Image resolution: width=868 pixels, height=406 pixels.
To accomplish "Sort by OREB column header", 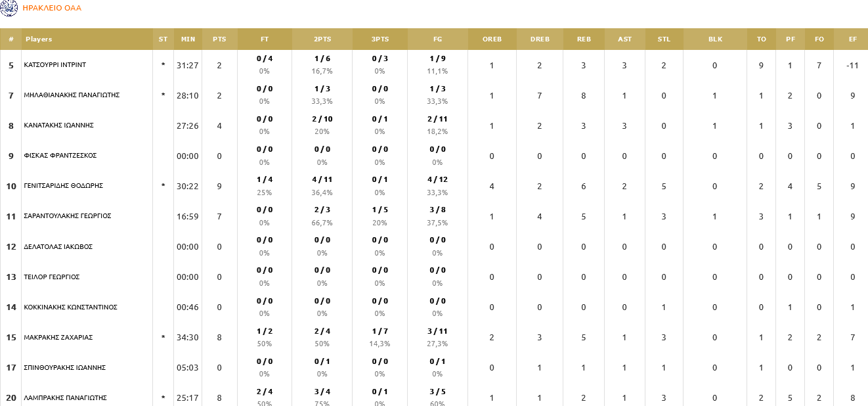I will pos(492,39).
